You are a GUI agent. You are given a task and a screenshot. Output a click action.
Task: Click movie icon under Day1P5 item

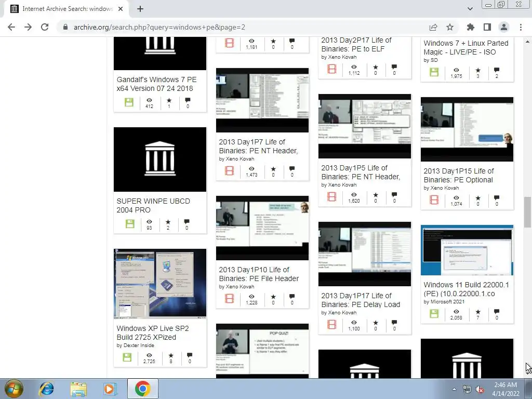332,197
